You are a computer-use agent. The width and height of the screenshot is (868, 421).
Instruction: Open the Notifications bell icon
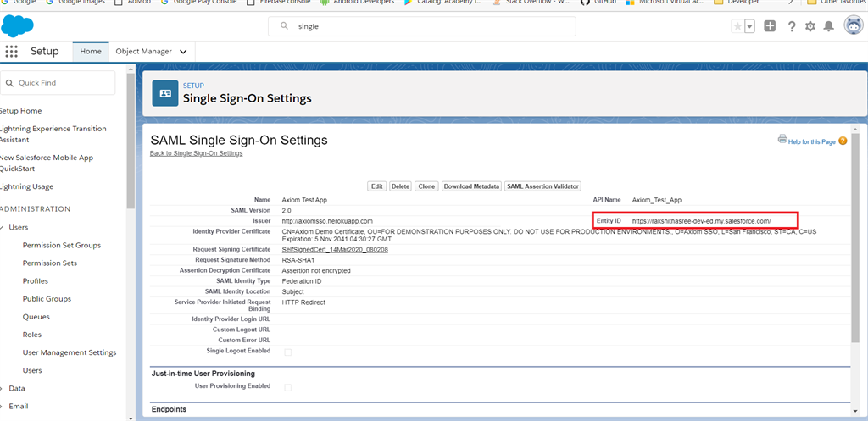[x=829, y=26]
